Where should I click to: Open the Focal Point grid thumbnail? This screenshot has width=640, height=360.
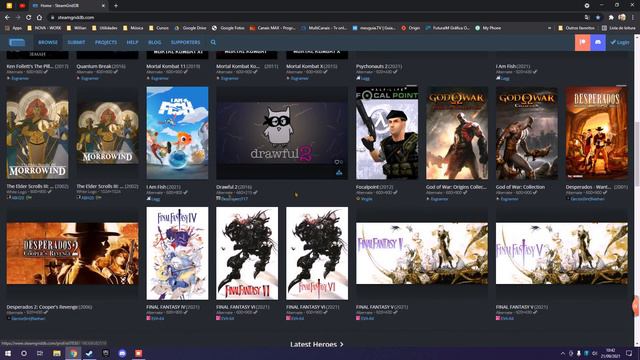(387, 133)
